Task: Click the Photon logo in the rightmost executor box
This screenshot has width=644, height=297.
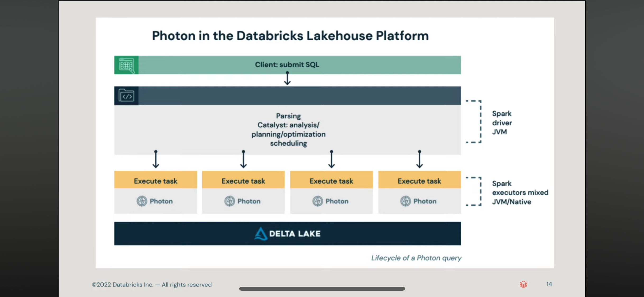Action: pos(406,201)
